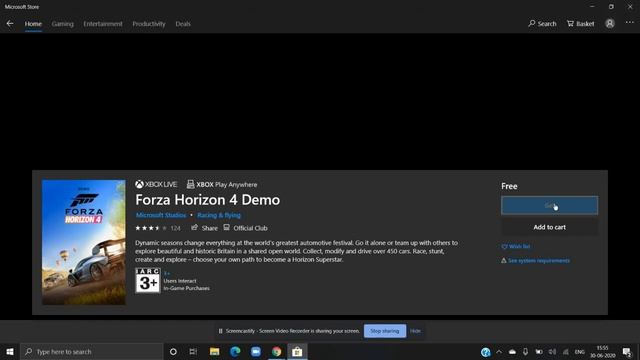640x360 pixels.
Task: Share the Forza Horizon 4 Demo
Action: tap(204, 228)
